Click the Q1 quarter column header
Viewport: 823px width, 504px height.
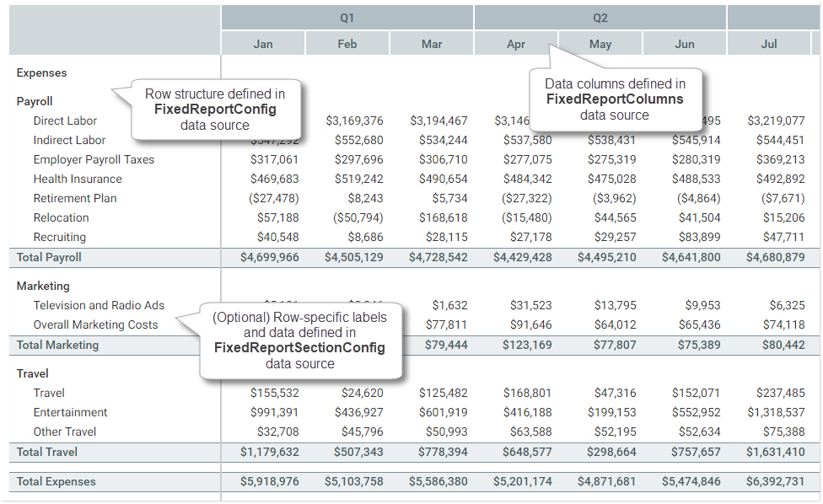click(x=347, y=18)
